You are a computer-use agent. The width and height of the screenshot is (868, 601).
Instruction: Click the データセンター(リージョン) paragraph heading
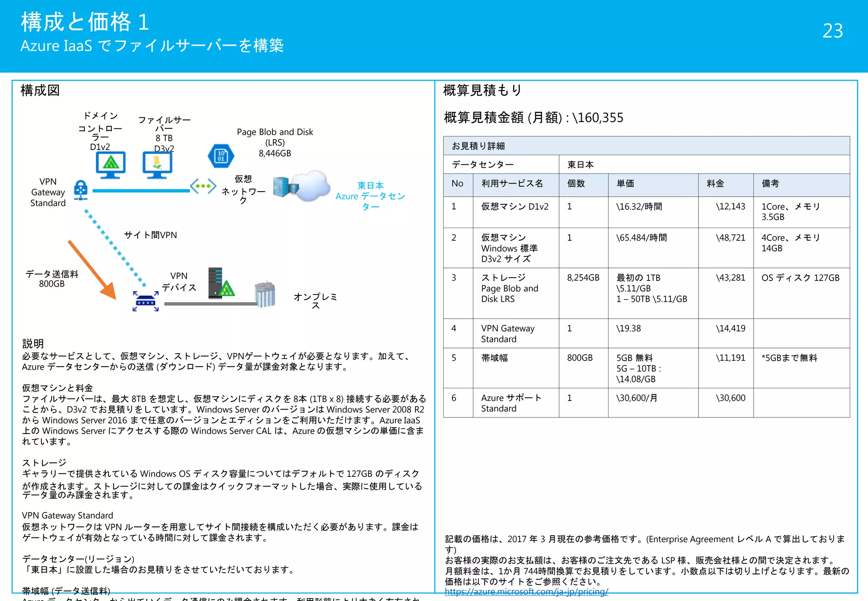click(x=78, y=559)
